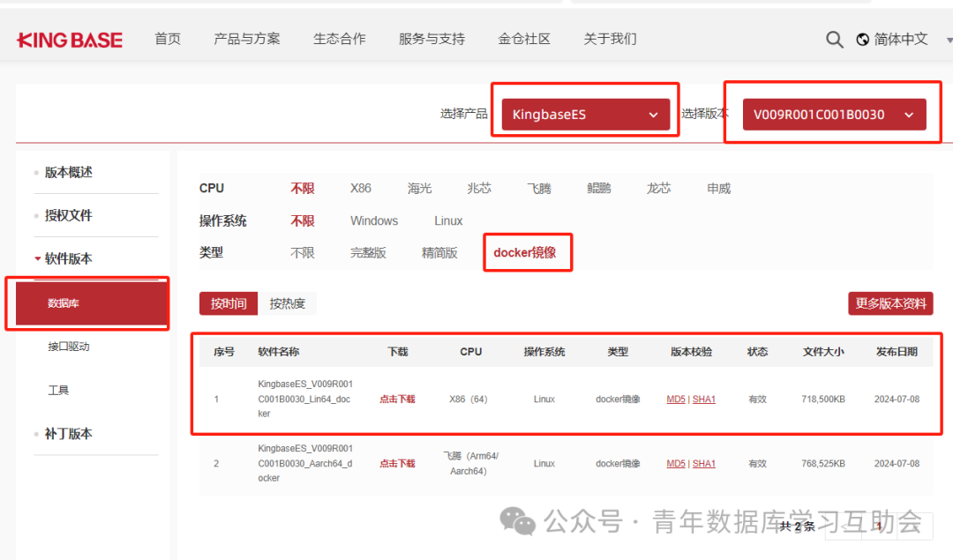Filter CPU by 申威
Viewport: 953px width, 560px height.
click(x=719, y=189)
